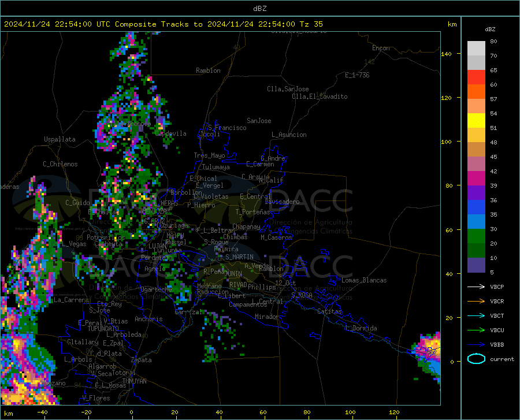This screenshot has width=520, height=420.
Task: Click the L_Dormida label
Action: click(x=361, y=328)
